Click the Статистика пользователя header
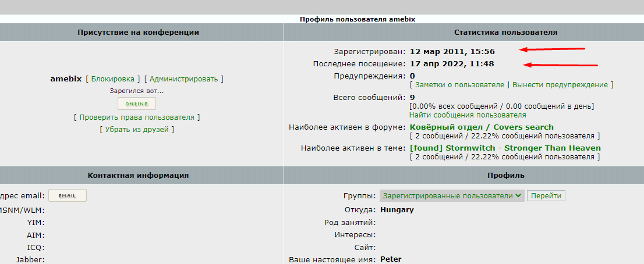 505,33
